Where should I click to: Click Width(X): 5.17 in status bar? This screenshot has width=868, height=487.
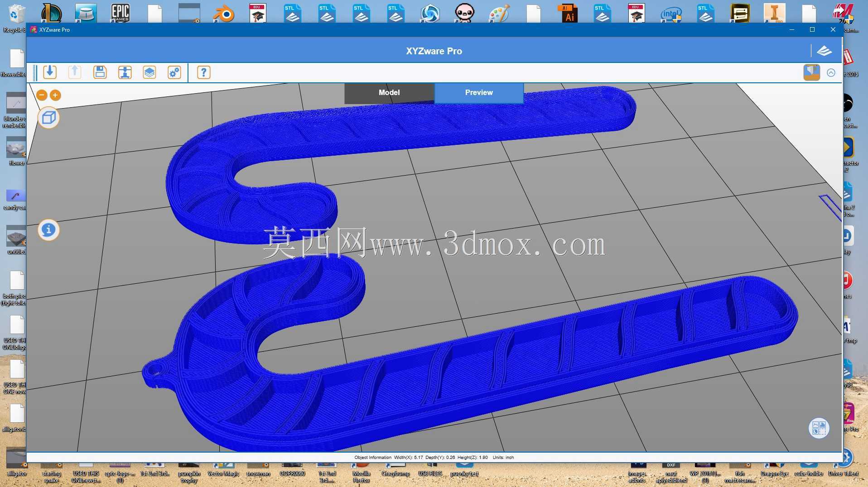(x=408, y=458)
